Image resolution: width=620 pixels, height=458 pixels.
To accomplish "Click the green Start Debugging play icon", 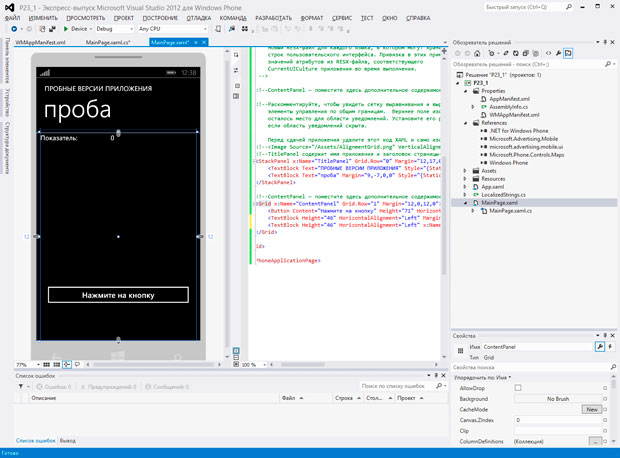I will click(x=66, y=29).
